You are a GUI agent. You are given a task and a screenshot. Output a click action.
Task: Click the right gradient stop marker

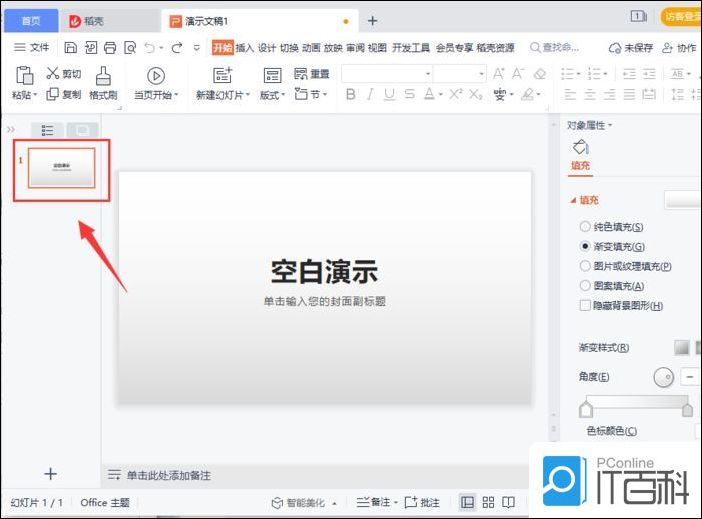pos(688,409)
